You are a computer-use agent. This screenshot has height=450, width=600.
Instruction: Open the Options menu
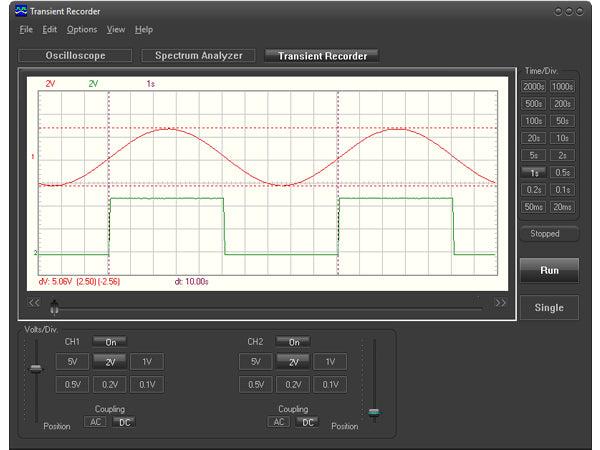tap(82, 29)
